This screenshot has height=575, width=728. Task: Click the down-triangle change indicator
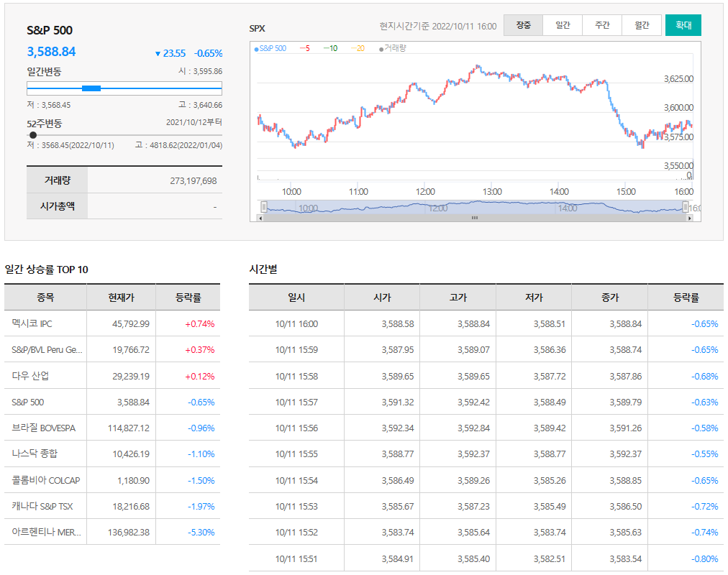coord(158,54)
